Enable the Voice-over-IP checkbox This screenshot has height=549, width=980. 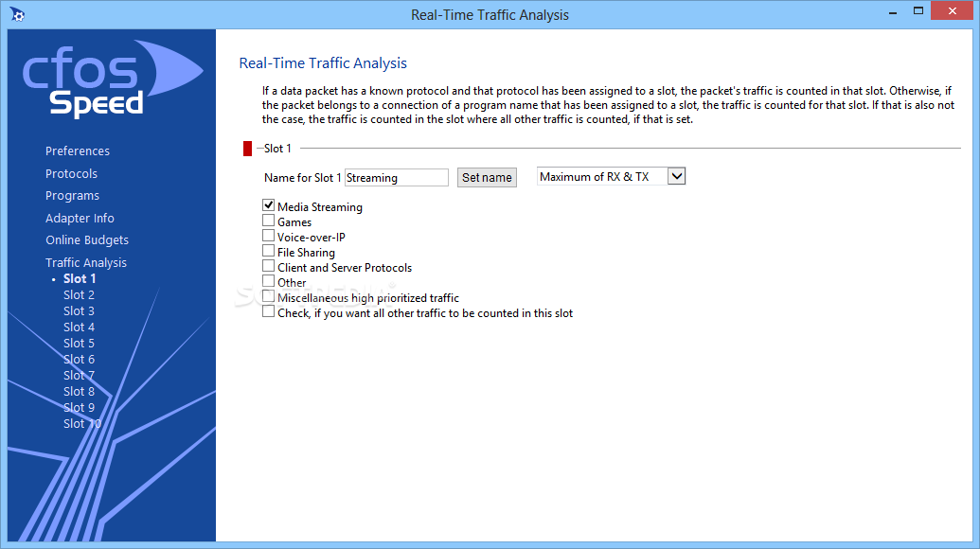(x=268, y=236)
